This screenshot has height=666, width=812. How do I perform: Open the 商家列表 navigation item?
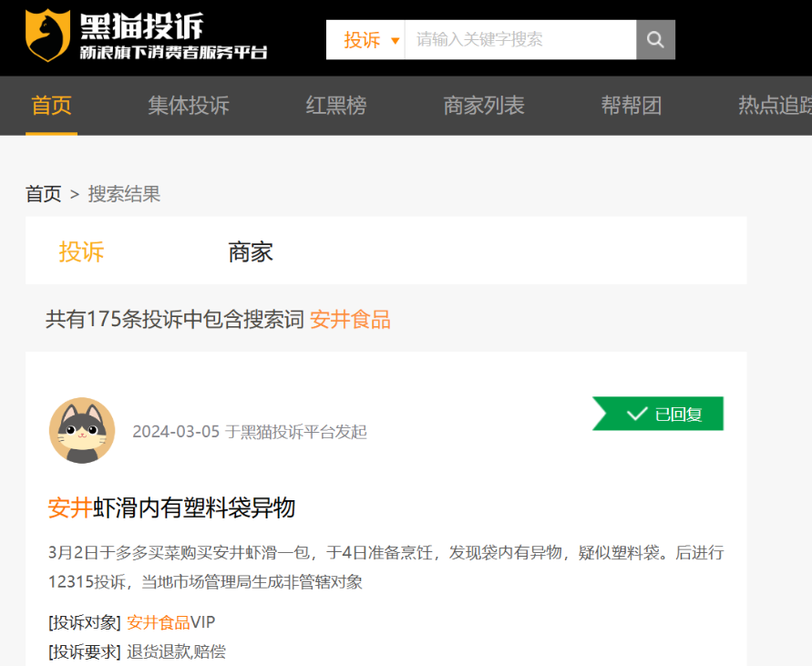click(x=484, y=106)
